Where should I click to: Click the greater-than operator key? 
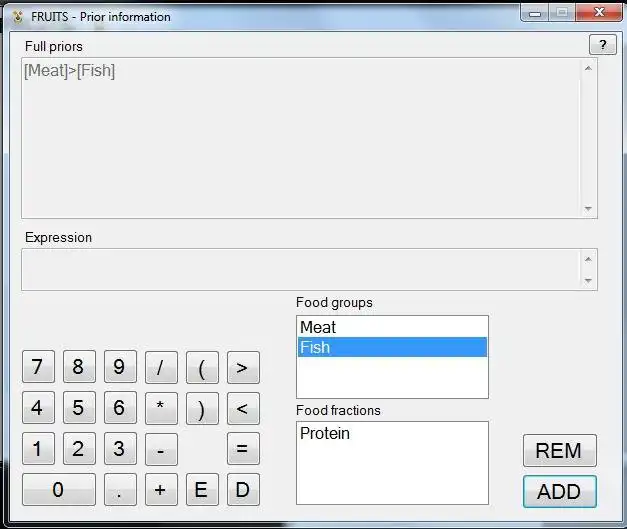(x=243, y=367)
